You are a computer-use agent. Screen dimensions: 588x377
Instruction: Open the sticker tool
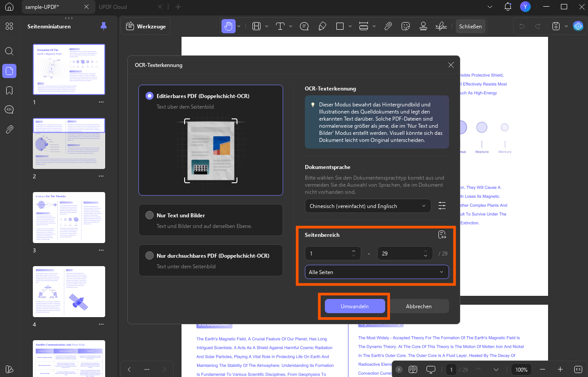405,26
